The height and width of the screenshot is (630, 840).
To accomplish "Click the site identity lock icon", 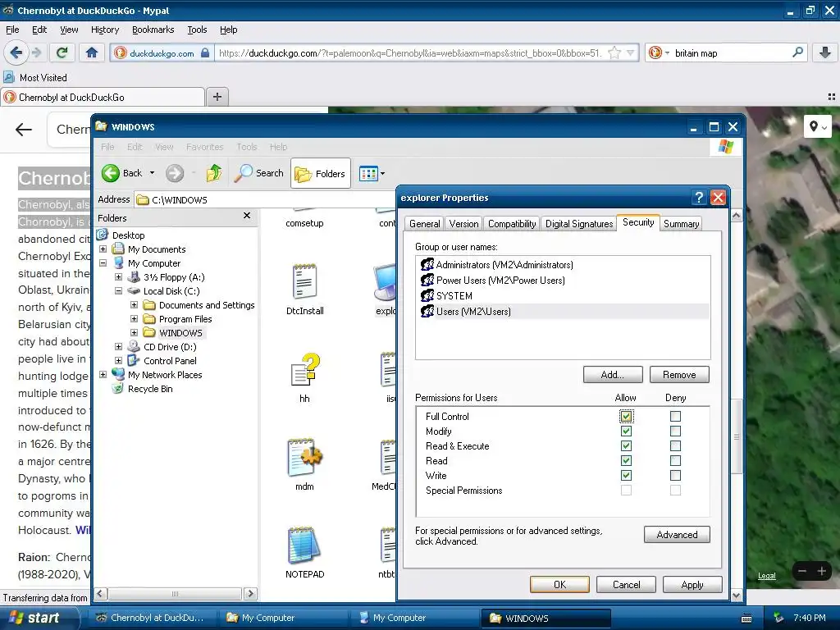I will coord(205,53).
